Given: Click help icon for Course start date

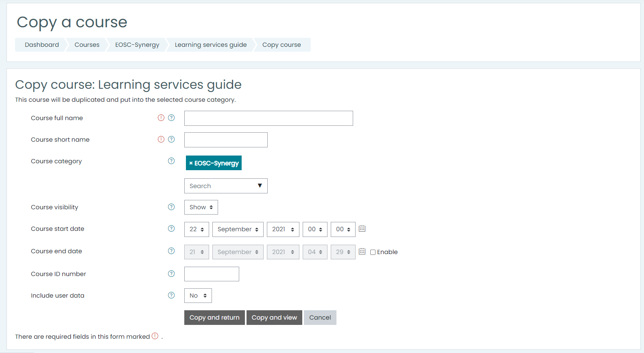Looking at the screenshot, I should [171, 228].
